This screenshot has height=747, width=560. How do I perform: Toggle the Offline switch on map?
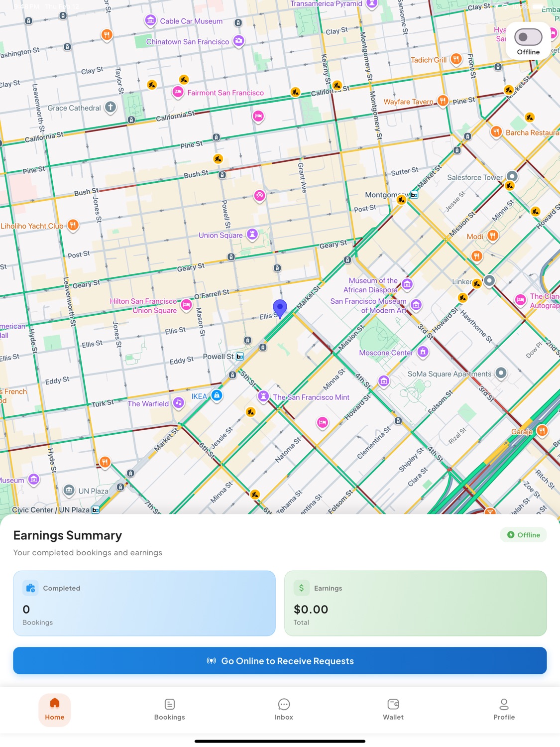(x=528, y=37)
